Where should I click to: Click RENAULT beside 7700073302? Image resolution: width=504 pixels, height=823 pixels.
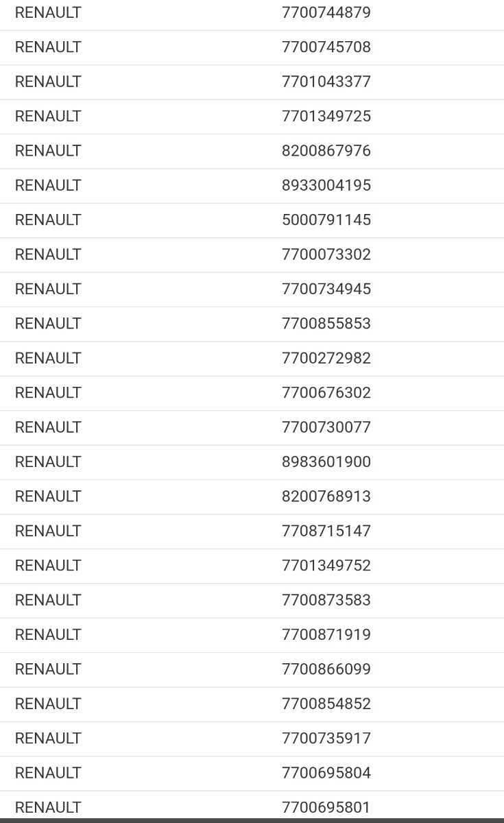[x=48, y=254]
